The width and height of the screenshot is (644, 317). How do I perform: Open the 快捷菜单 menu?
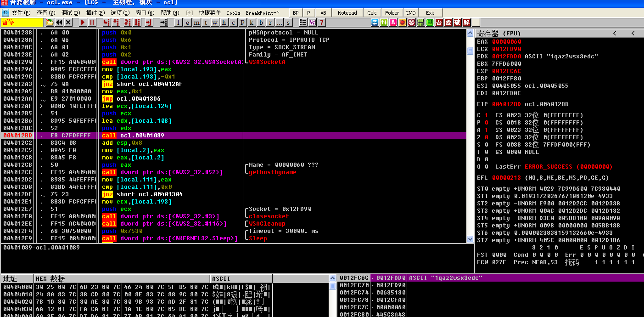(210, 13)
